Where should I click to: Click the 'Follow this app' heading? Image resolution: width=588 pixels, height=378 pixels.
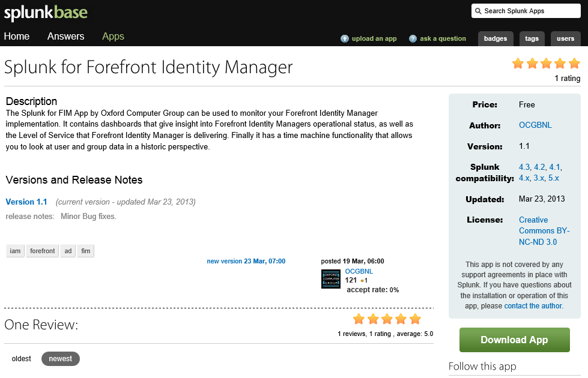tap(482, 367)
